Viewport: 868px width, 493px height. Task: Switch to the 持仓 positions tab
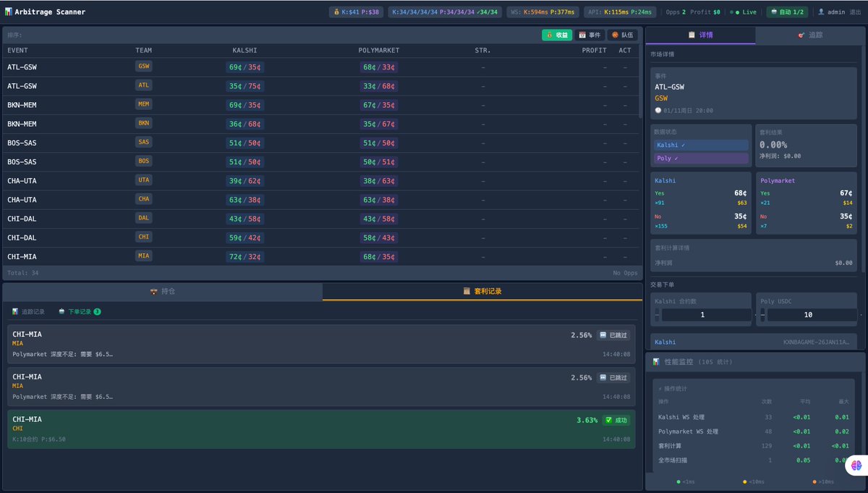pos(163,291)
